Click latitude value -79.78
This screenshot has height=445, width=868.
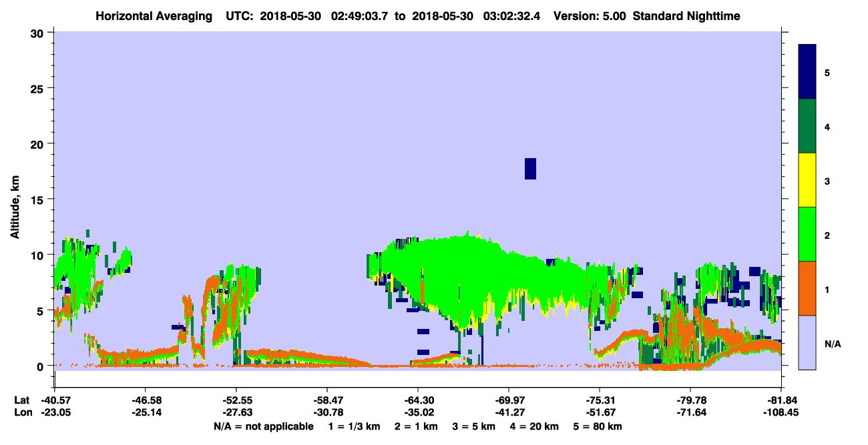(x=690, y=400)
